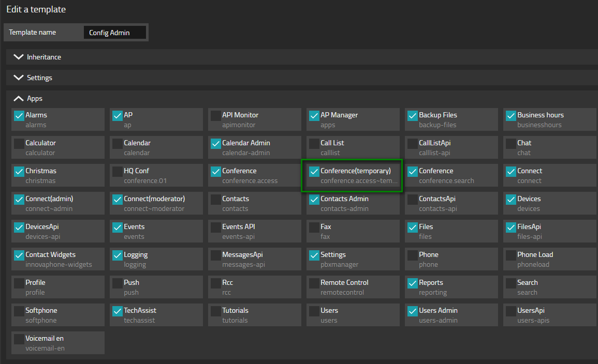Expand the Settings section header
Viewport: 598px width, 364px height.
coord(301,78)
